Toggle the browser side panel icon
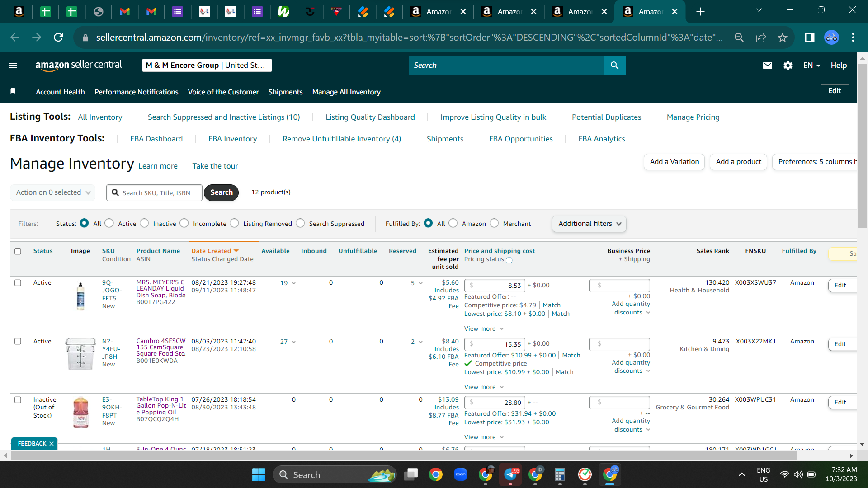Image resolution: width=868 pixels, height=488 pixels. tap(809, 38)
